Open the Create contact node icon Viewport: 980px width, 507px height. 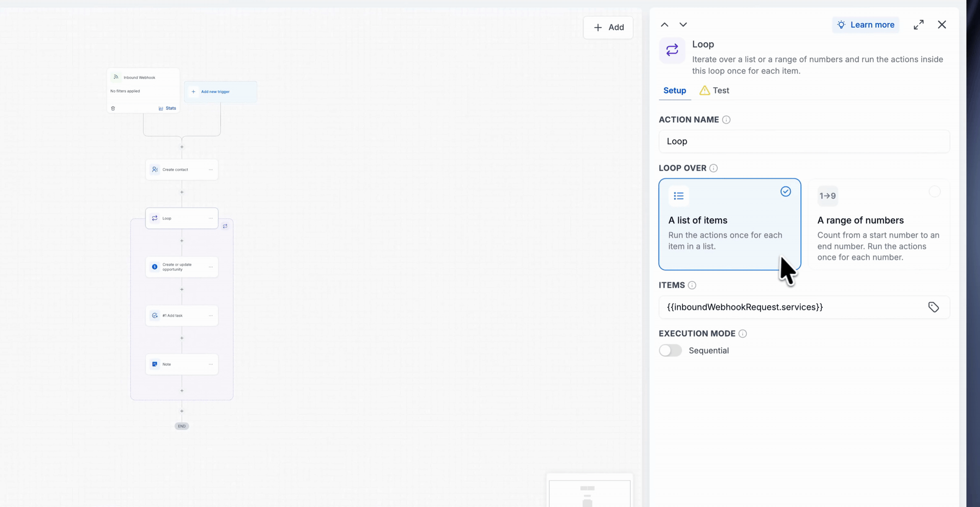tap(155, 169)
